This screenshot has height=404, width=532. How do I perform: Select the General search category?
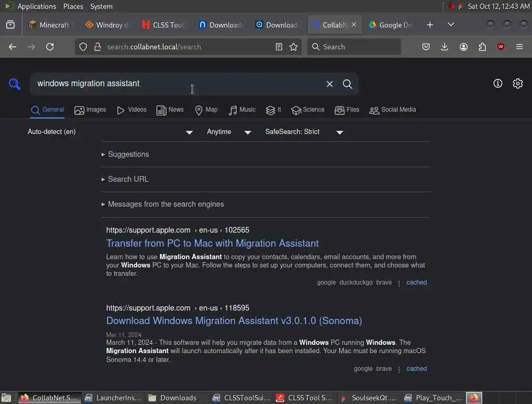coord(47,110)
